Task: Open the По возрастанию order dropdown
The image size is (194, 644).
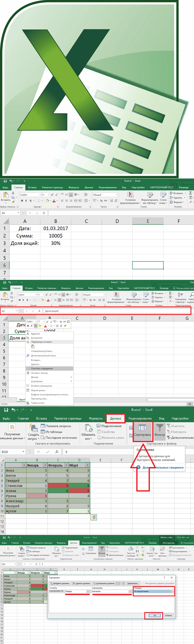Action: tap(172, 591)
